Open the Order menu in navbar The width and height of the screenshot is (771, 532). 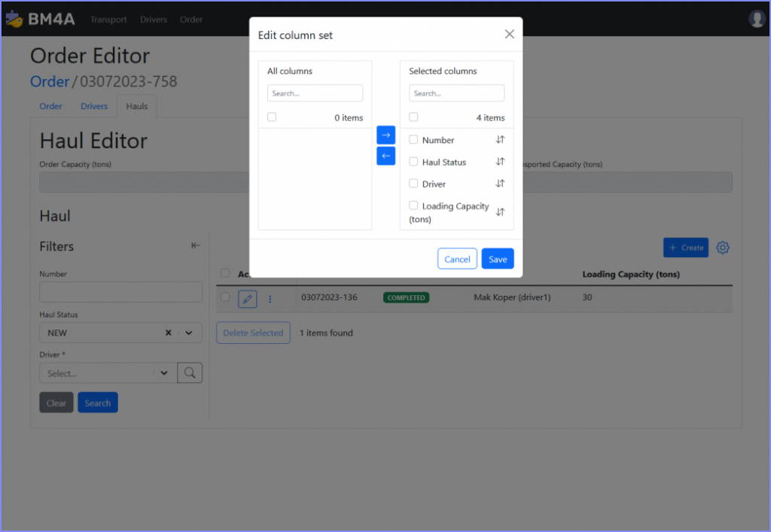tap(191, 19)
